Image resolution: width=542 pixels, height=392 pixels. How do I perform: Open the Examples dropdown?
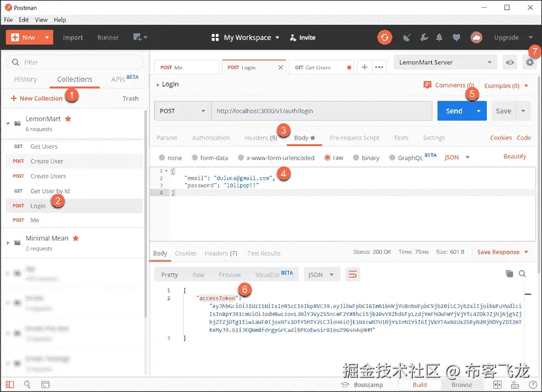506,86
